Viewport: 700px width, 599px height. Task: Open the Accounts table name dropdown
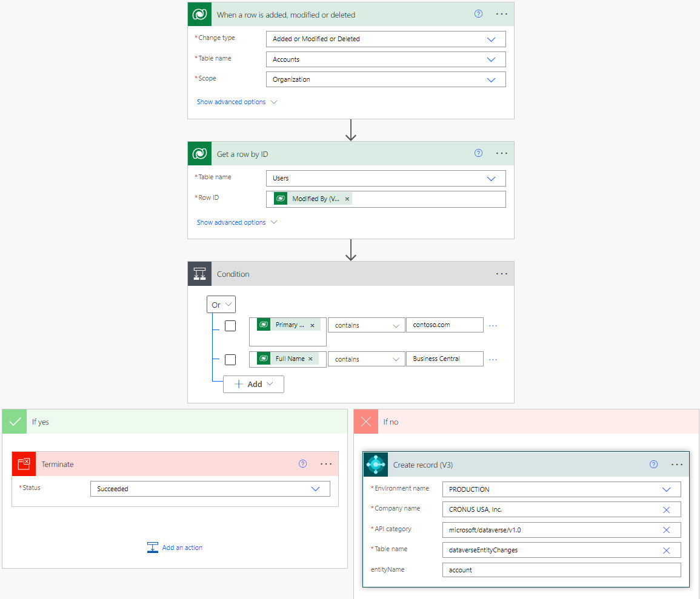pyautogui.click(x=385, y=59)
